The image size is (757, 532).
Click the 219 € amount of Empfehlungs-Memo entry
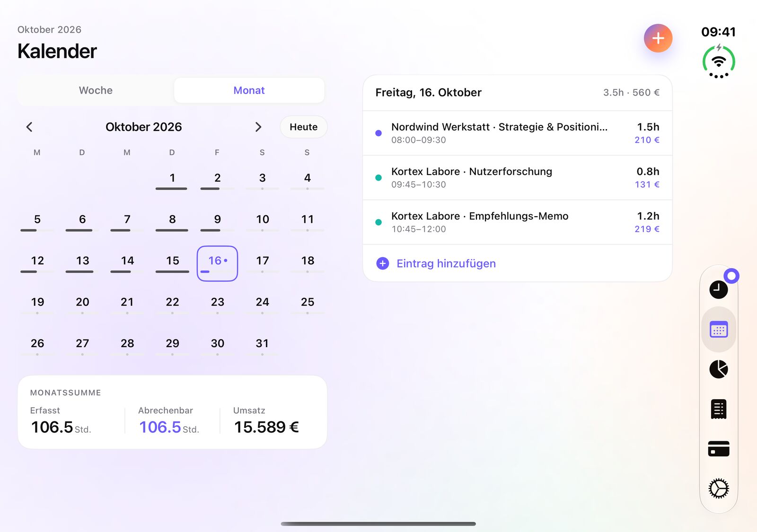(647, 229)
